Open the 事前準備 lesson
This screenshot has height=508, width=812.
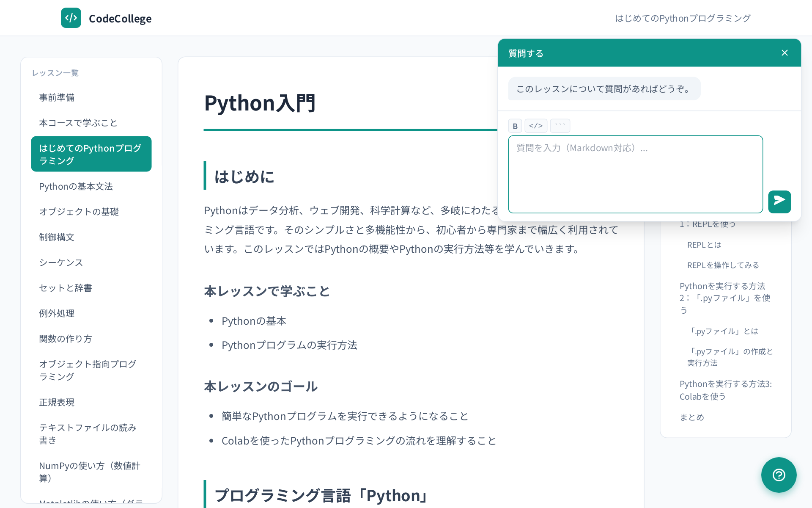tap(91, 97)
